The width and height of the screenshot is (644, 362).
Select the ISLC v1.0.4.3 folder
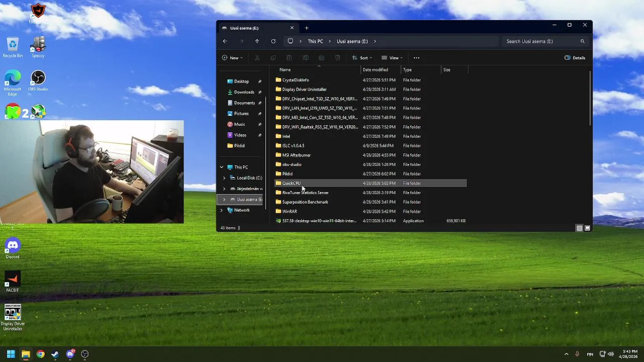pos(371,146)
